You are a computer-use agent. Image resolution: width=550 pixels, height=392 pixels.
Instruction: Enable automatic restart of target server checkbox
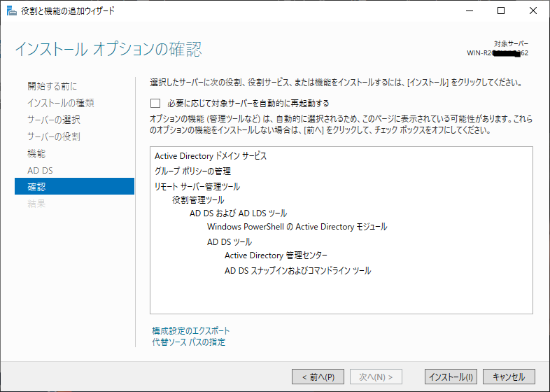155,103
